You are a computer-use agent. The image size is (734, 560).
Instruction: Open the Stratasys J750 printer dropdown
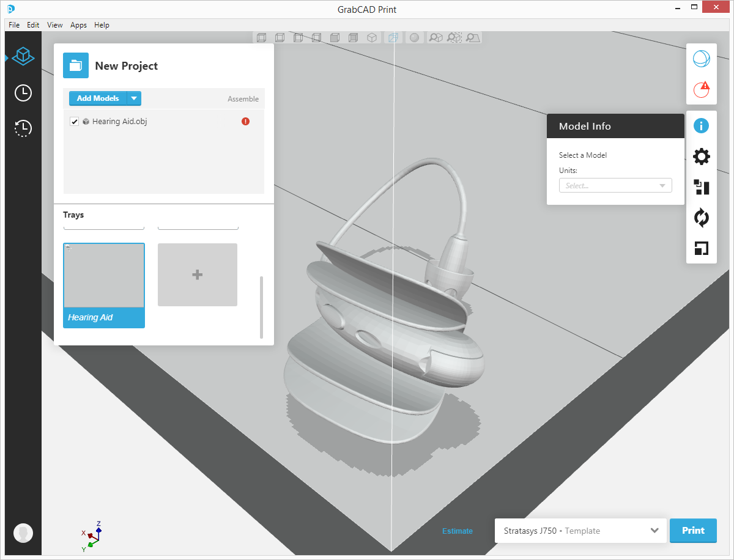coord(580,531)
